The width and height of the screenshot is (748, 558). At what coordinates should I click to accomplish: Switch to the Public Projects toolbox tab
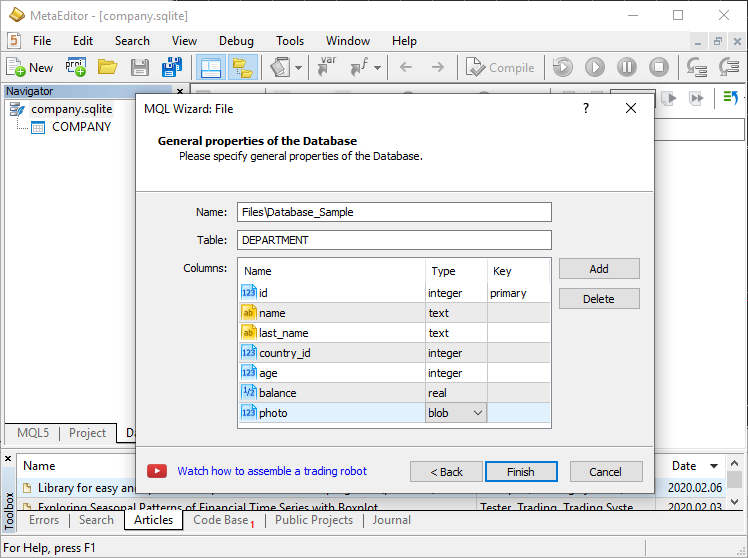click(x=314, y=520)
